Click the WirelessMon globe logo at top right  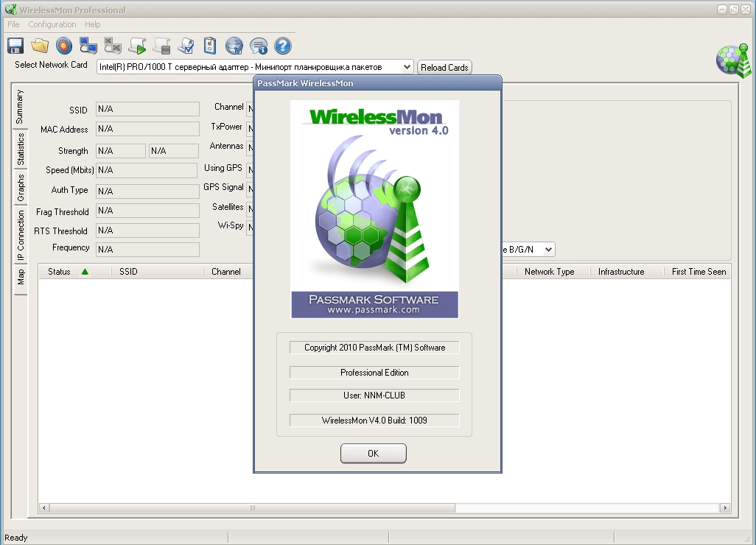[733, 61]
